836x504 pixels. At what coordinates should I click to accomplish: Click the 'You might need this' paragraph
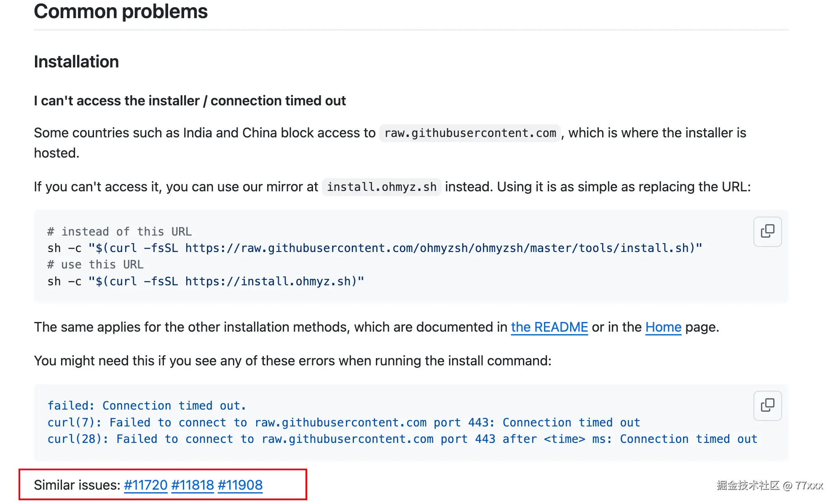(292, 361)
